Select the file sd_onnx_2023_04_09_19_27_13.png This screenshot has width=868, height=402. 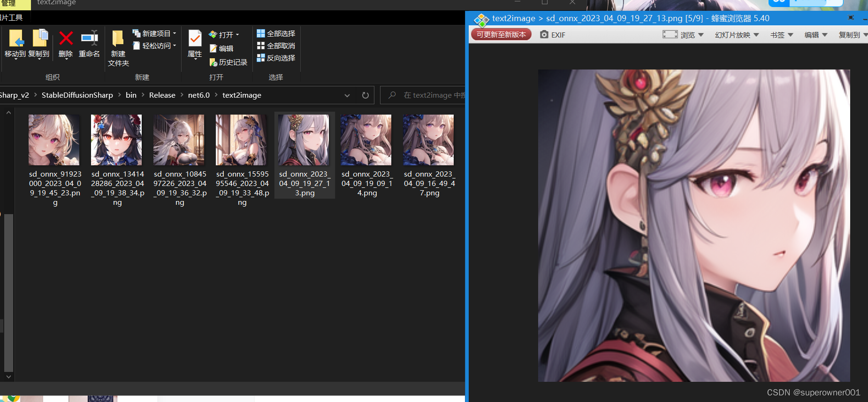[x=305, y=155]
